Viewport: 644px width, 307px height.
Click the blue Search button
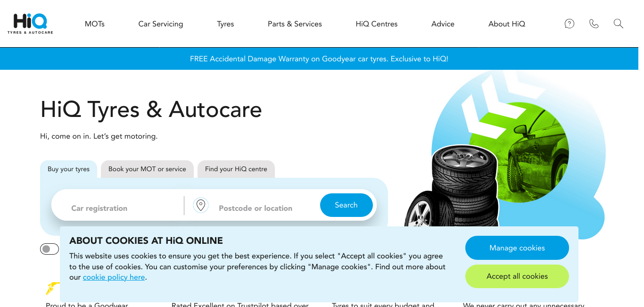click(x=347, y=205)
